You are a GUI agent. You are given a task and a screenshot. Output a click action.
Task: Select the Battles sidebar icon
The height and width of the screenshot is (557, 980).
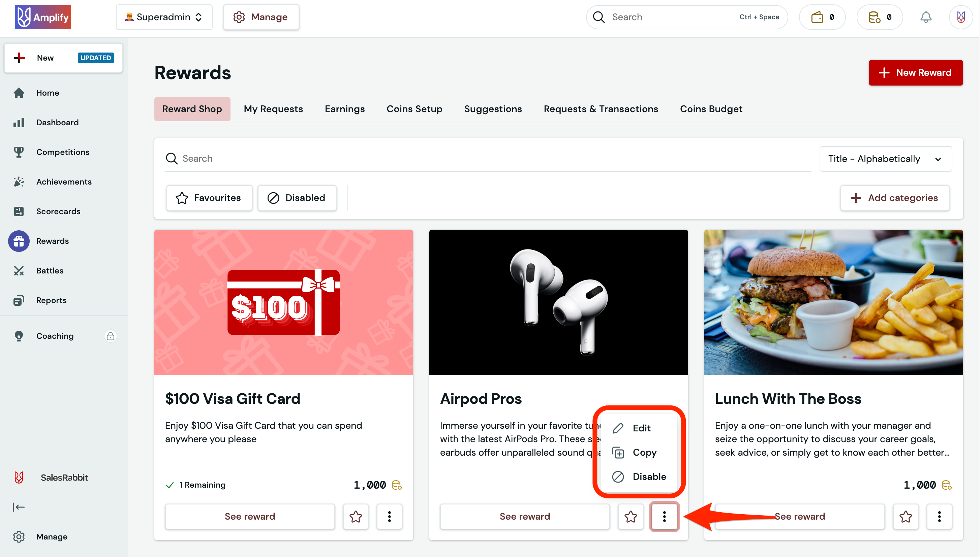click(x=19, y=270)
